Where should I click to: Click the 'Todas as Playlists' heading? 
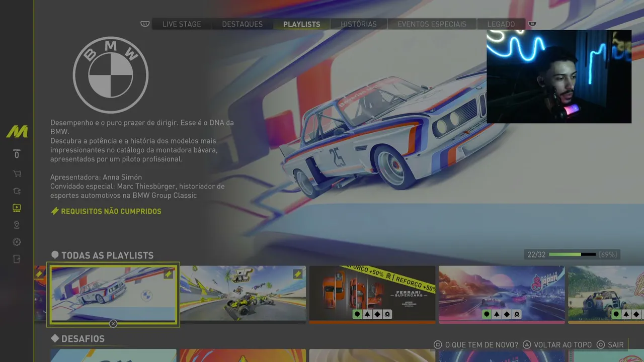click(107, 255)
